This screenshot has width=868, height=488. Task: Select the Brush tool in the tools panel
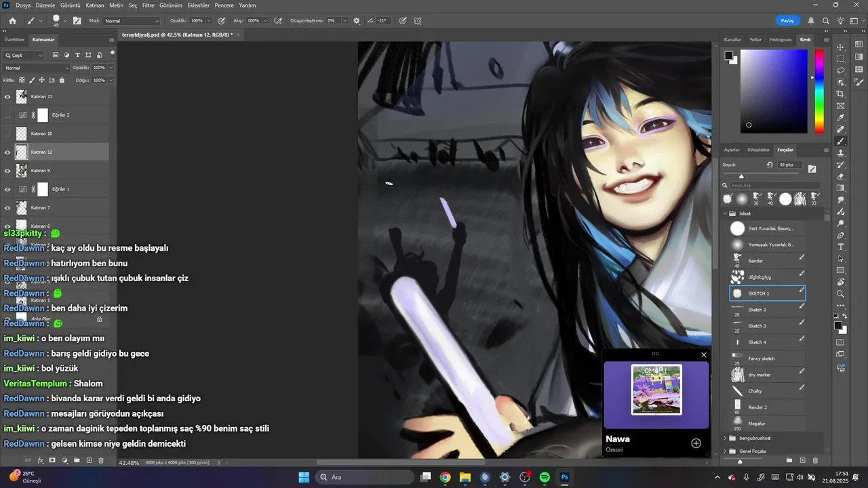click(841, 141)
